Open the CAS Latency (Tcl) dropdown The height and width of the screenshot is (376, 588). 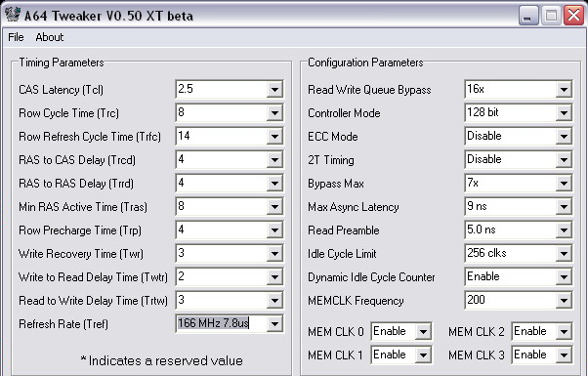[x=274, y=89]
